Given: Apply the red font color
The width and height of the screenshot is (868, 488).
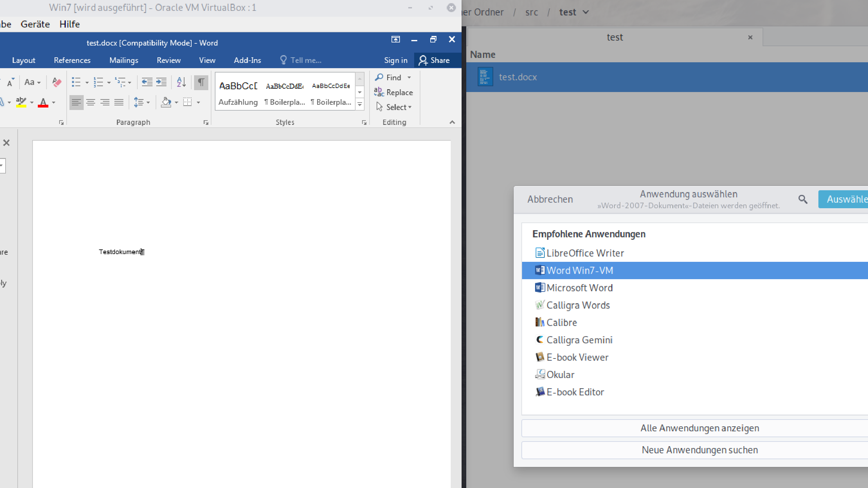Looking at the screenshot, I should pyautogui.click(x=43, y=102).
